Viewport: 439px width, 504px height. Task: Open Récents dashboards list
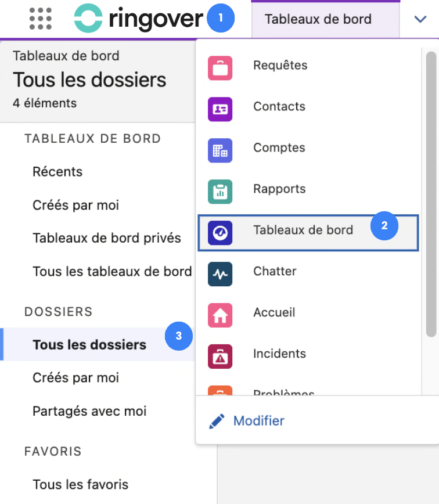pos(57,172)
